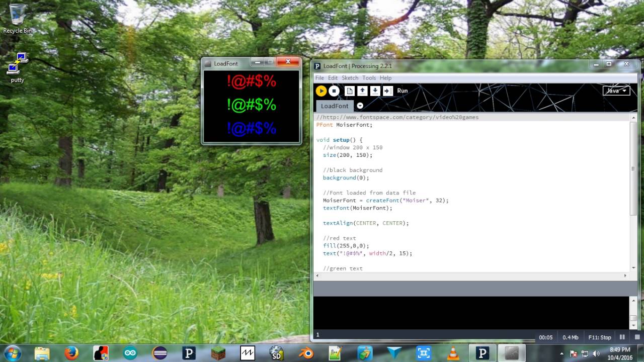Image resolution: width=644 pixels, height=362 pixels.
Task: Click the text("!@#$%", width/2, 15) line
Action: point(367,253)
